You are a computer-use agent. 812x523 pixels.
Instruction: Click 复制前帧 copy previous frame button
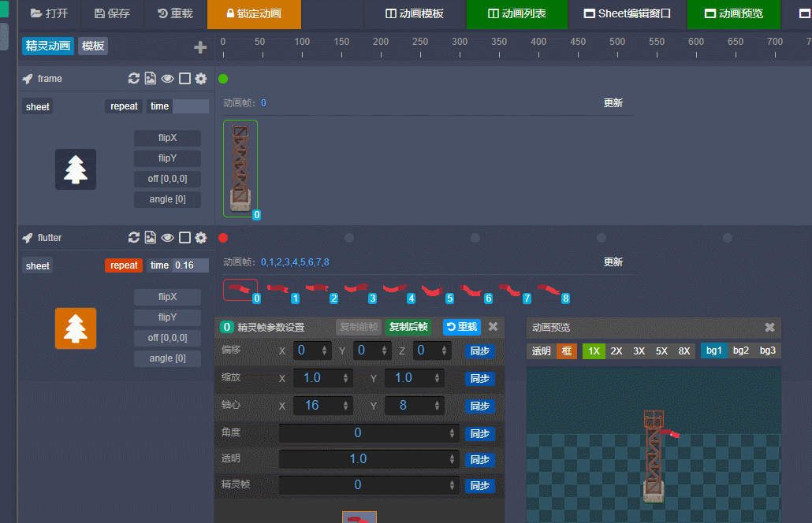pos(359,327)
